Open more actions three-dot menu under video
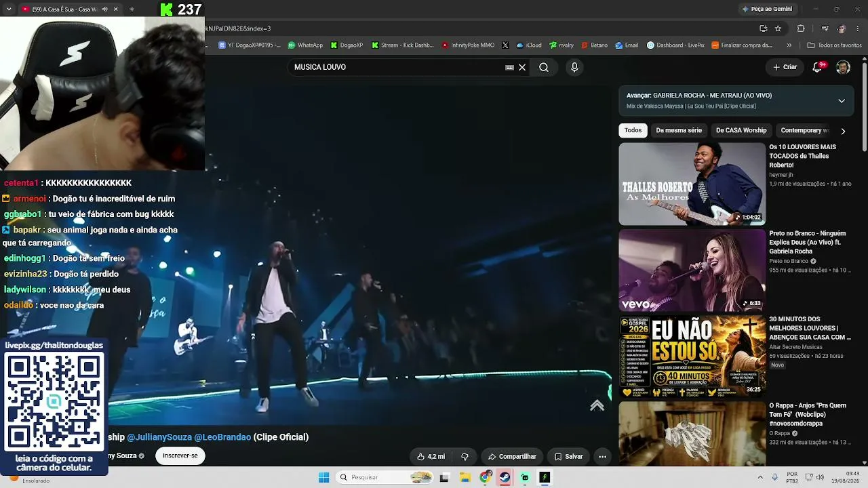The width and height of the screenshot is (868, 488). click(602, 457)
